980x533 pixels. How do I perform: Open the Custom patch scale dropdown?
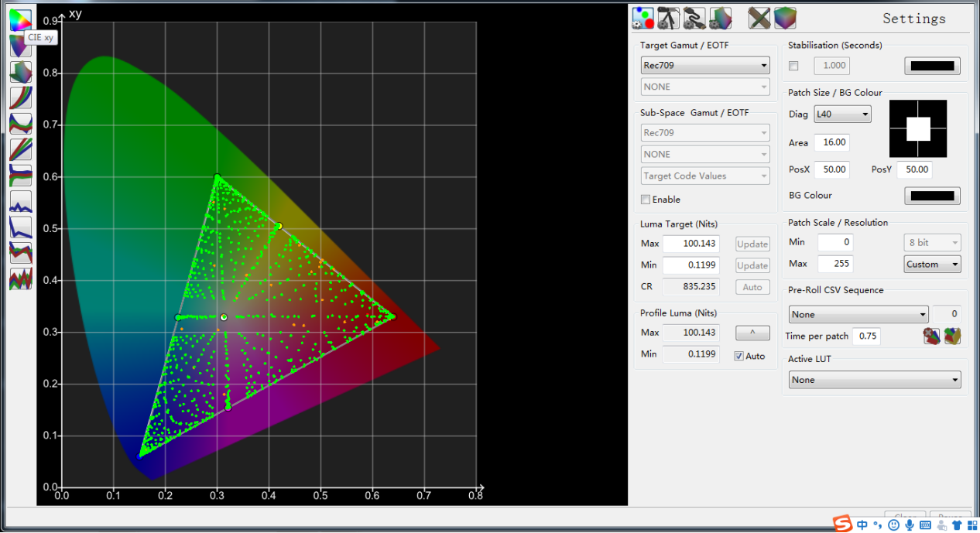tap(933, 264)
